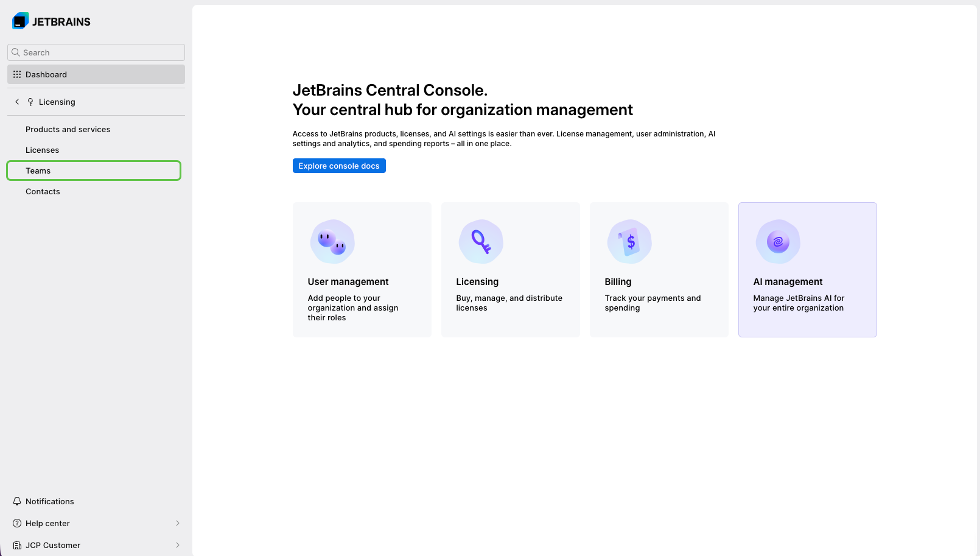Click the JETBRAINS wordmark text
Screen dimensions: 980x556
pos(61,22)
